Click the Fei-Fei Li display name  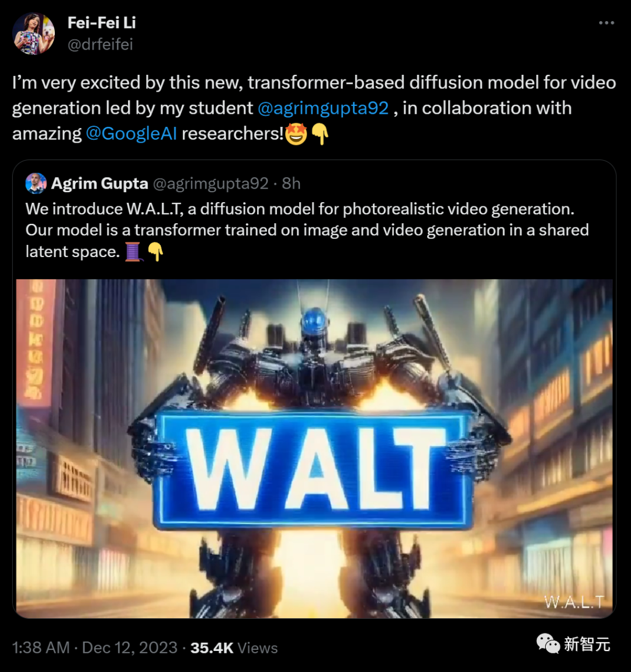pyautogui.click(x=102, y=23)
